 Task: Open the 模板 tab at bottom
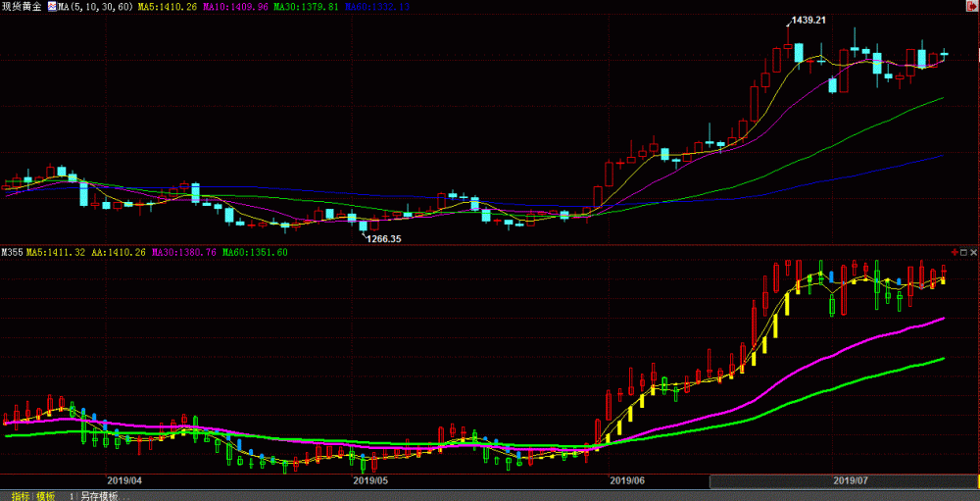click(45, 497)
